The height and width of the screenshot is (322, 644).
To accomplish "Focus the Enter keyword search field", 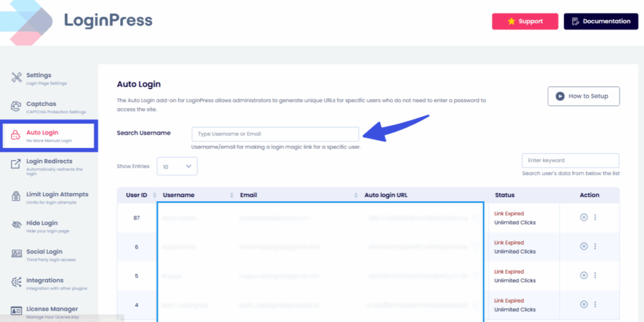I will click(x=570, y=160).
